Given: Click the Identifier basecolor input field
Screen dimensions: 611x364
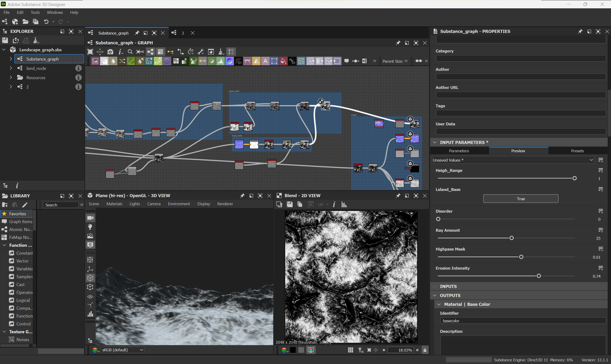Looking at the screenshot, I should (523, 321).
